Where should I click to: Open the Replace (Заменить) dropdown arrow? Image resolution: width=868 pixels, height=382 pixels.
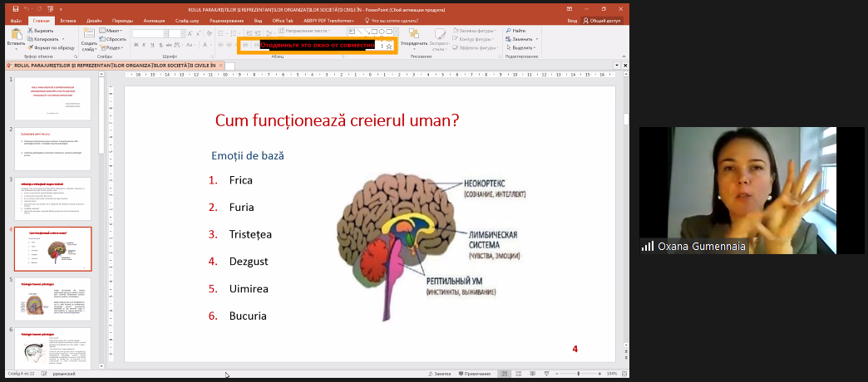click(x=538, y=39)
